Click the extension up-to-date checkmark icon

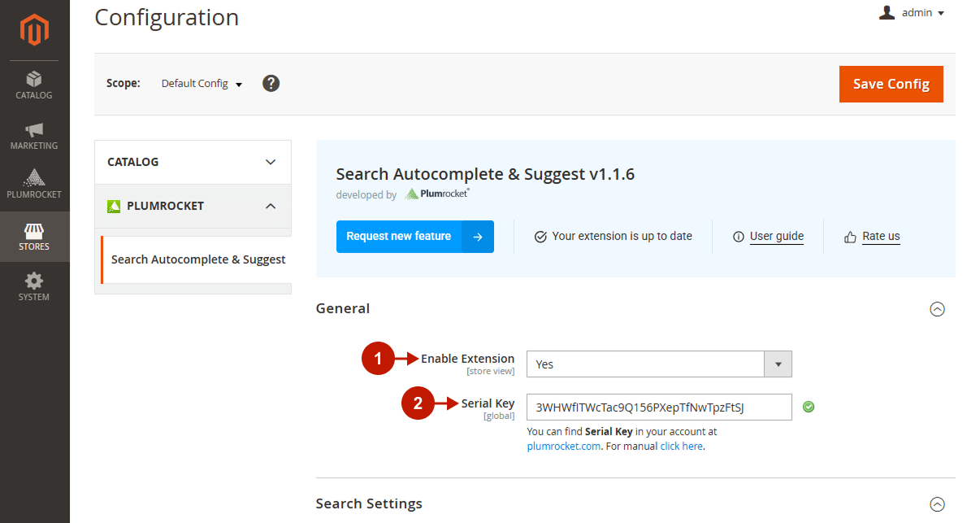click(540, 237)
